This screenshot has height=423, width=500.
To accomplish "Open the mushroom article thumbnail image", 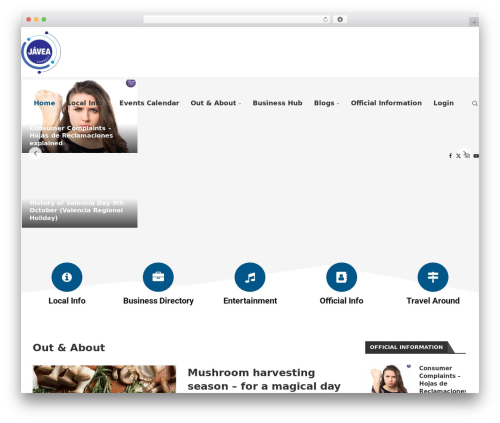I will 104,379.
